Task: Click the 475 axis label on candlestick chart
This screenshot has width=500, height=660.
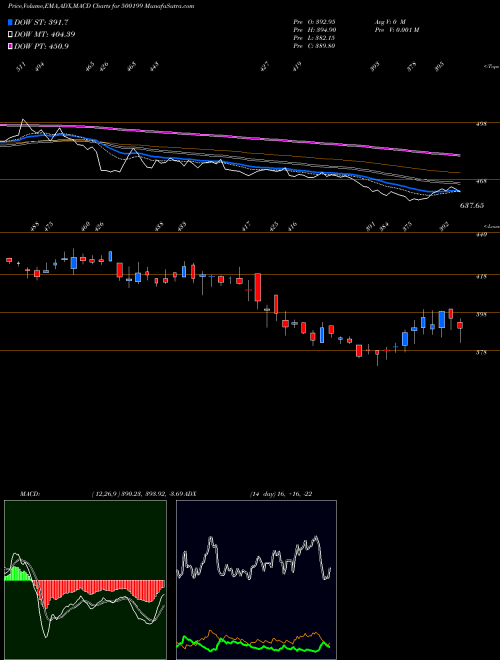Action: tap(481, 277)
